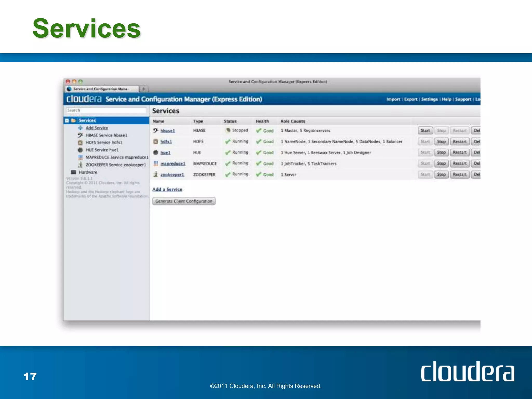Click the Add a Service link
The image size is (532, 399).
[167, 189]
